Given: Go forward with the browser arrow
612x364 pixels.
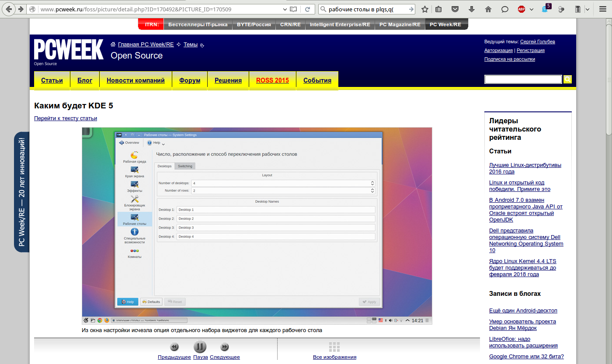Looking at the screenshot, I should tap(21, 9).
